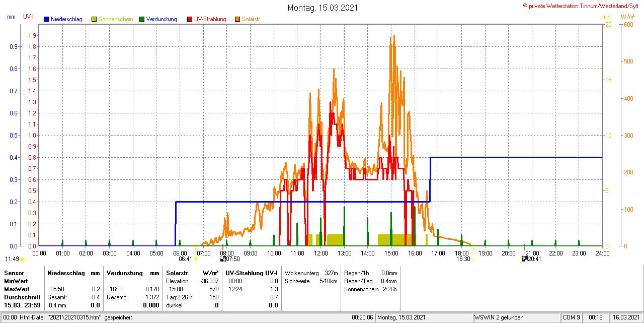The height and width of the screenshot is (323, 644).
Task: Click the 00:19 status bar clock
Action: click(596, 317)
